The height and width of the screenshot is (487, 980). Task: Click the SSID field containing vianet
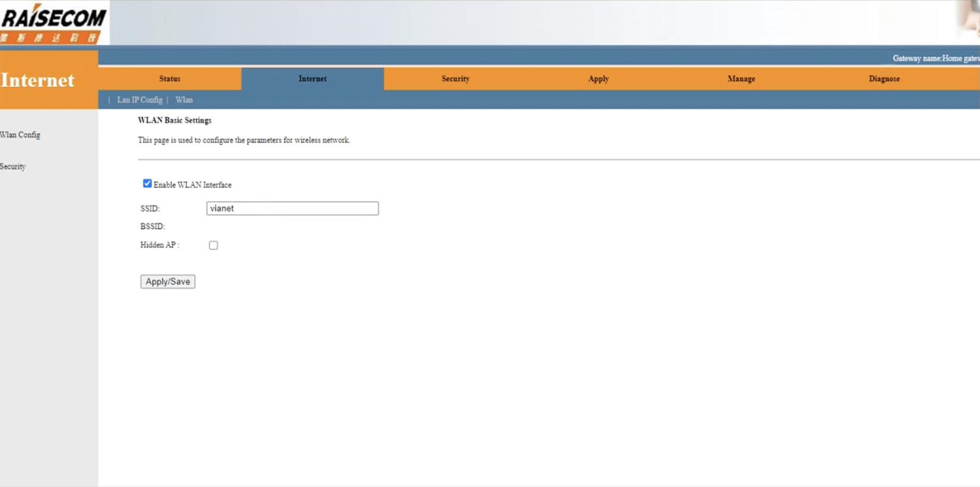coord(292,208)
